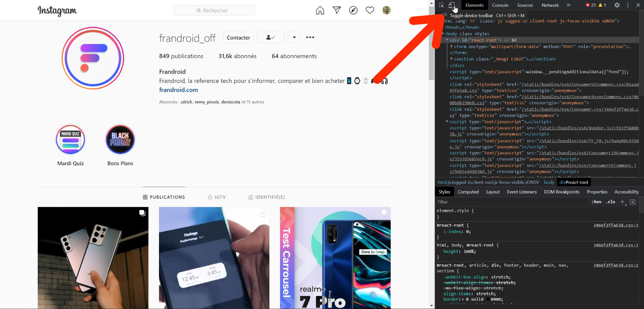The height and width of the screenshot is (309, 644).
Task: Click the Instagram logo
Action: [57, 11]
